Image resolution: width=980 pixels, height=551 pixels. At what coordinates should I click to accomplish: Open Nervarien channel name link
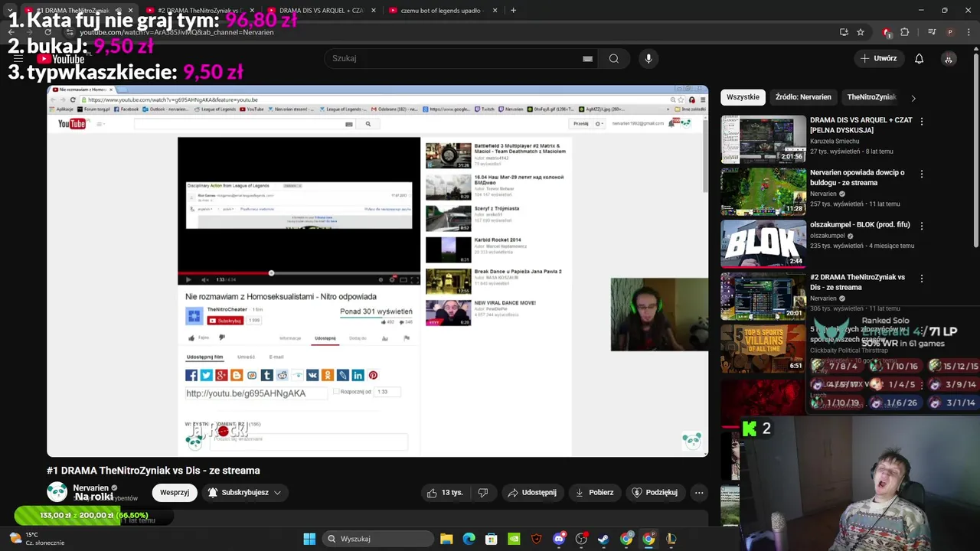click(90, 487)
